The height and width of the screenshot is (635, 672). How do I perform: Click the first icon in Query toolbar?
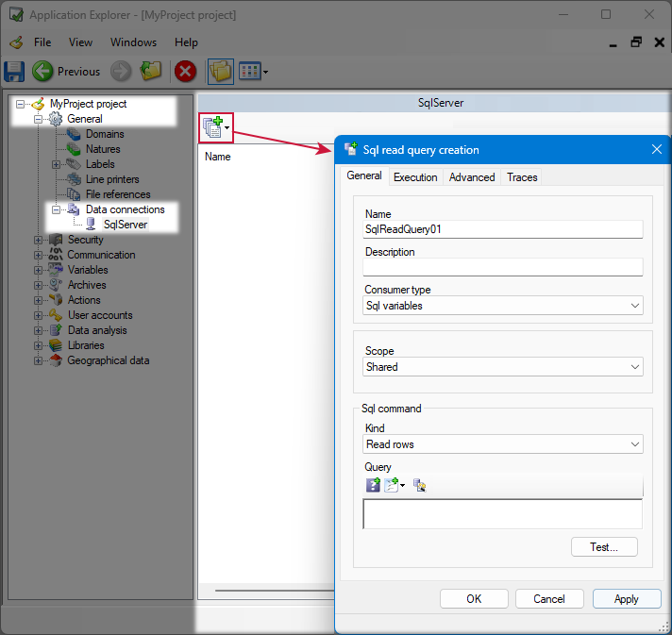tap(373, 485)
